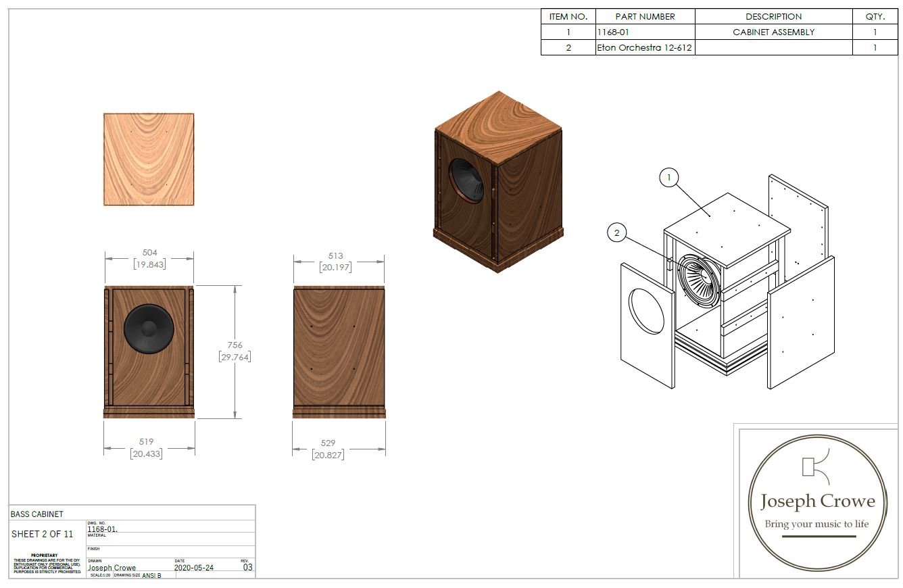Select the top view wood panel

point(149,160)
